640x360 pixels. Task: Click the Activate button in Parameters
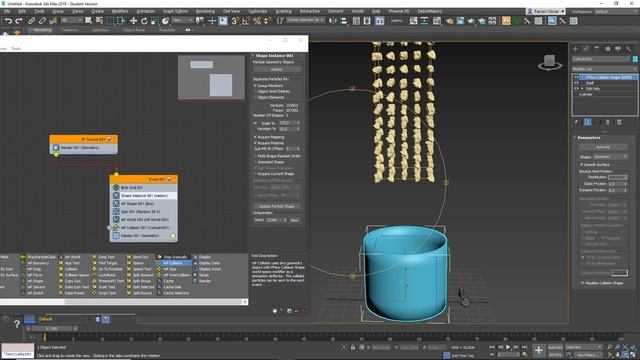pos(603,147)
